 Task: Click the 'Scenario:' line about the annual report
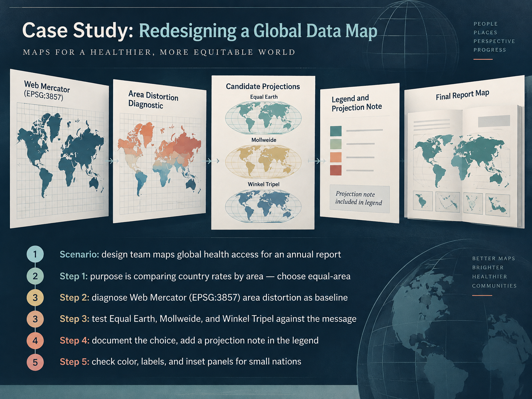click(x=200, y=254)
